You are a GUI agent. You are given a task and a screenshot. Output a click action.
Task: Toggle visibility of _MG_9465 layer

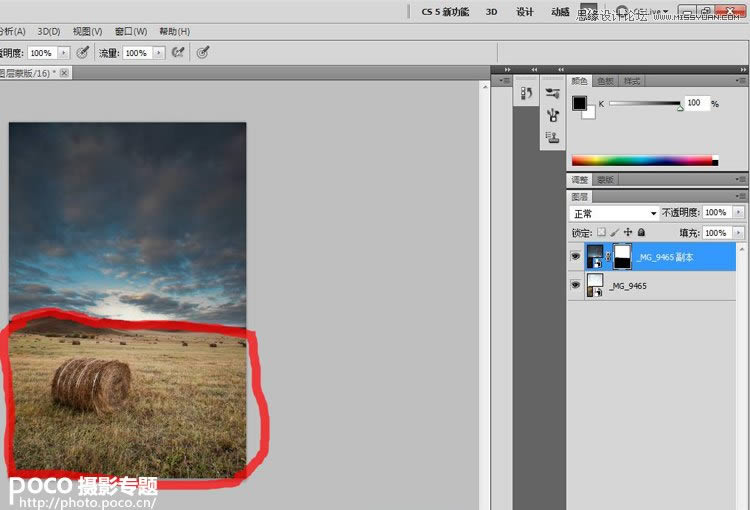click(575, 286)
